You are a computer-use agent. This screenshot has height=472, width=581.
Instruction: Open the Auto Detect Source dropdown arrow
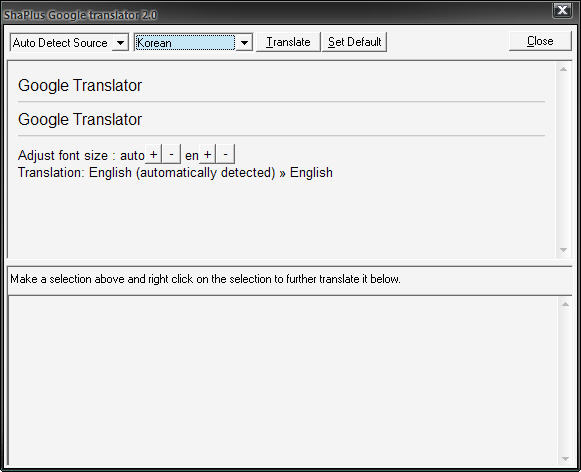(x=120, y=43)
